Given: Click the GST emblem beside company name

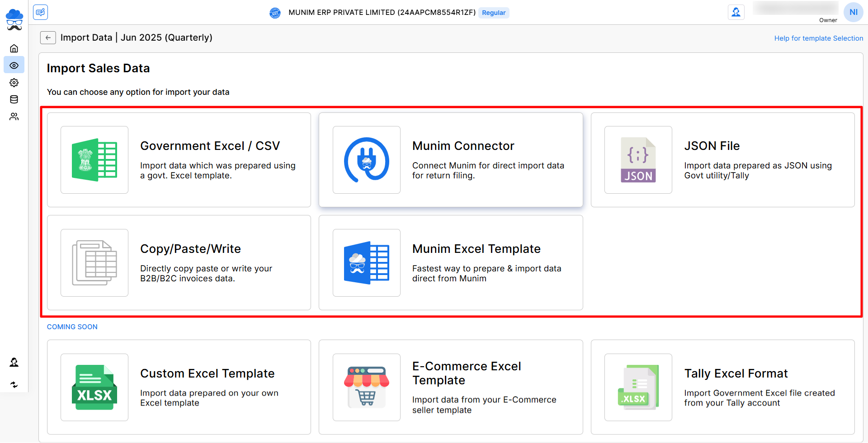Looking at the screenshot, I should coord(275,13).
